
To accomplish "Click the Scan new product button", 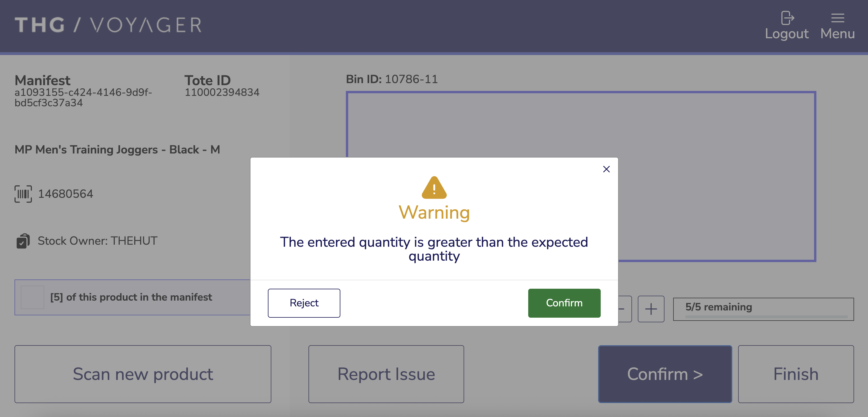I will (143, 374).
